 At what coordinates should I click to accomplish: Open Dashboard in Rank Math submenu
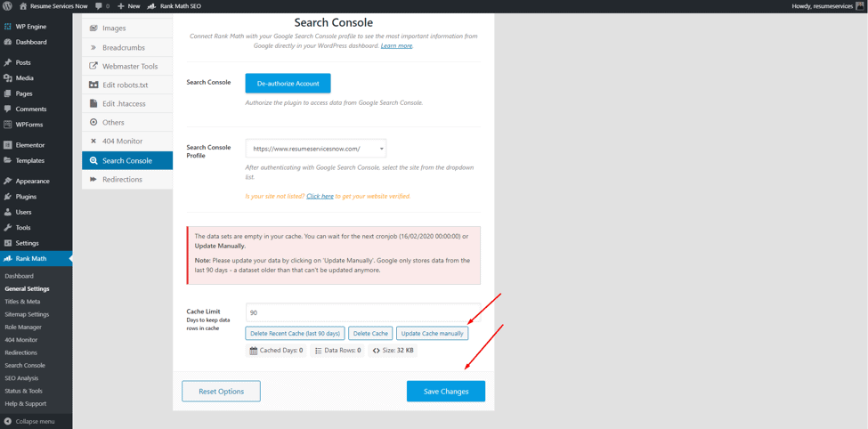pos(20,276)
